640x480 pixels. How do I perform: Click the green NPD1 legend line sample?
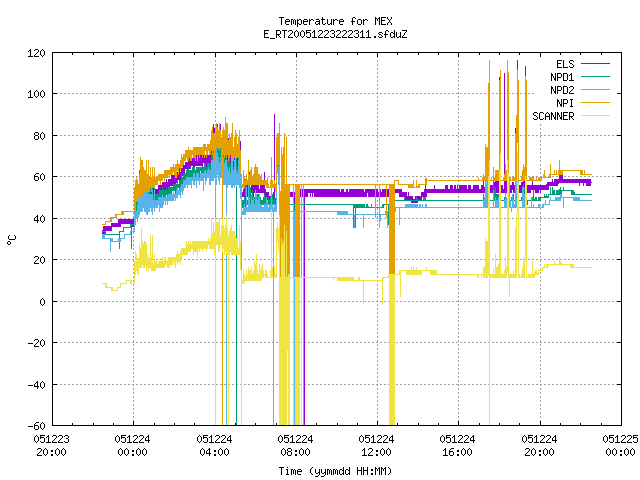coord(595,76)
